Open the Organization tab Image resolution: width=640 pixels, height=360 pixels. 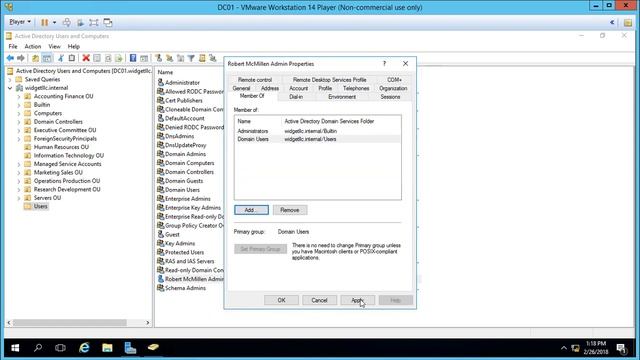[393, 88]
